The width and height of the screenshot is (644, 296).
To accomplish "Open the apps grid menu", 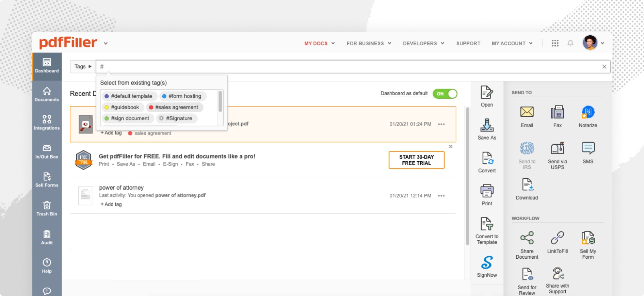I will point(555,43).
